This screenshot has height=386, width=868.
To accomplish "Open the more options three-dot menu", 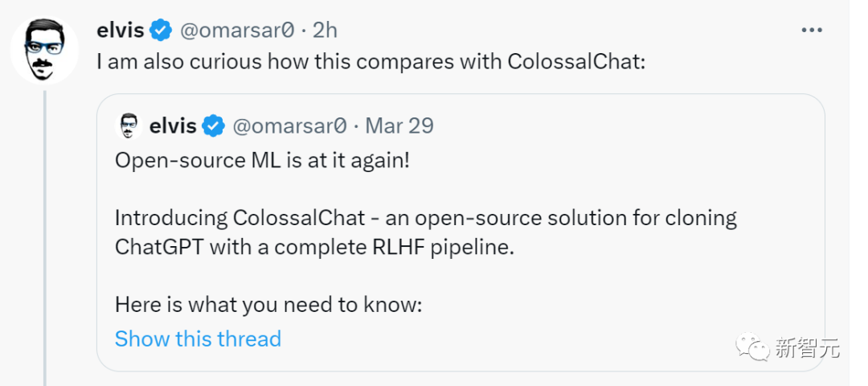I will [x=811, y=31].
